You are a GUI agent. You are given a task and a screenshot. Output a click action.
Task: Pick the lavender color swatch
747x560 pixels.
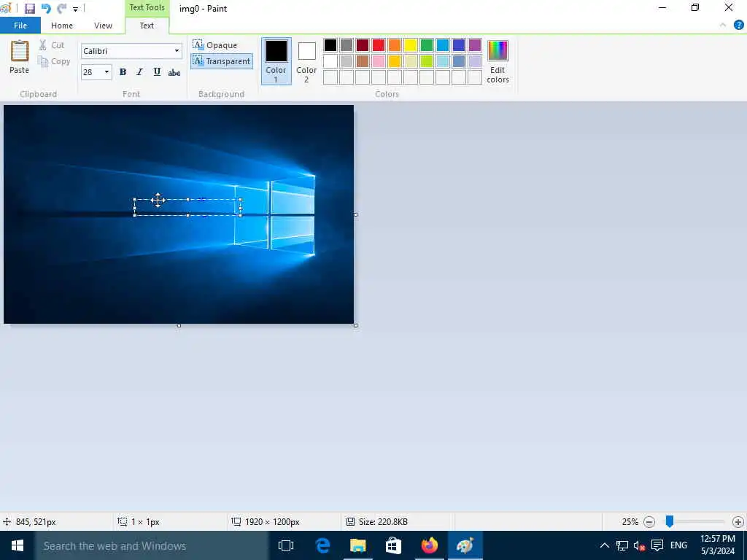coord(475,61)
